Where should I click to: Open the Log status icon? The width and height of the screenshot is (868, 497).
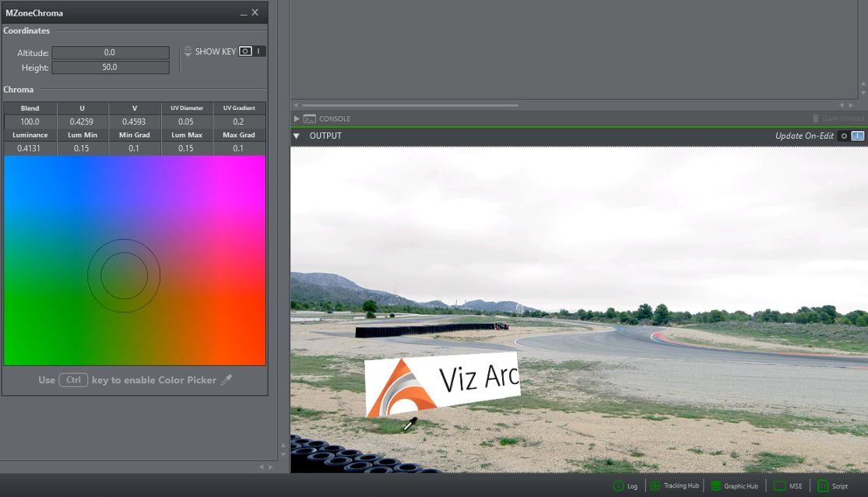(619, 486)
